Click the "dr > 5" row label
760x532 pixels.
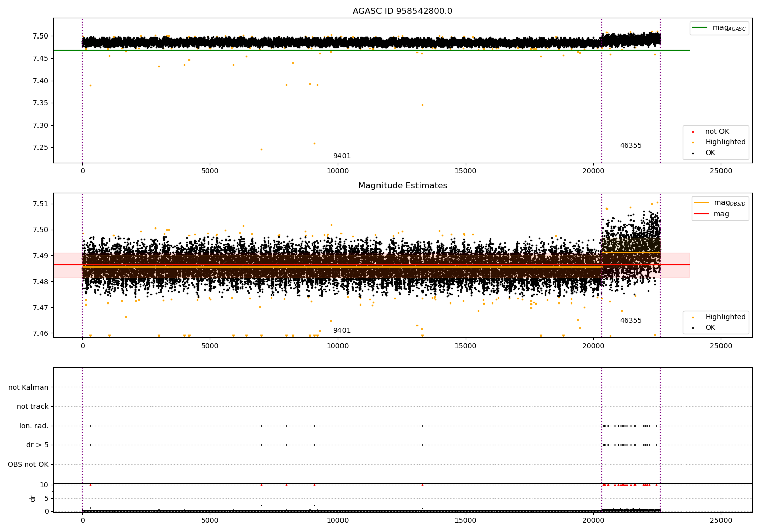tap(37, 445)
